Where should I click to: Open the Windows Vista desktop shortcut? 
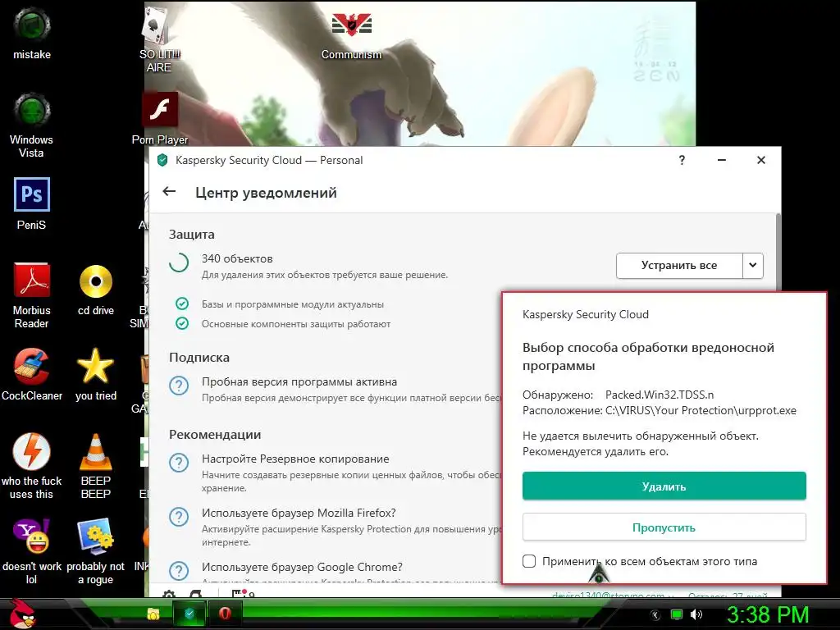click(32, 125)
